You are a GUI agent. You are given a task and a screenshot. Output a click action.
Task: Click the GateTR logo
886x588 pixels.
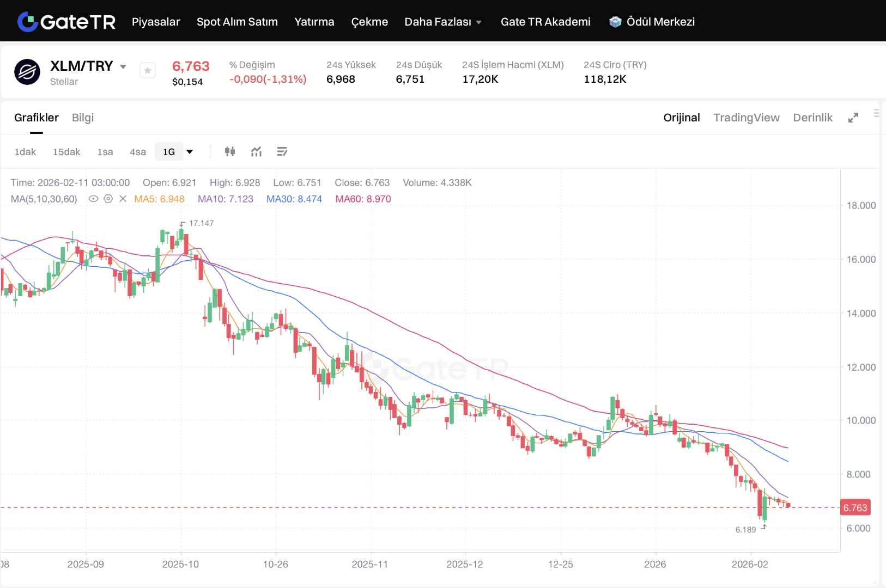[66, 22]
